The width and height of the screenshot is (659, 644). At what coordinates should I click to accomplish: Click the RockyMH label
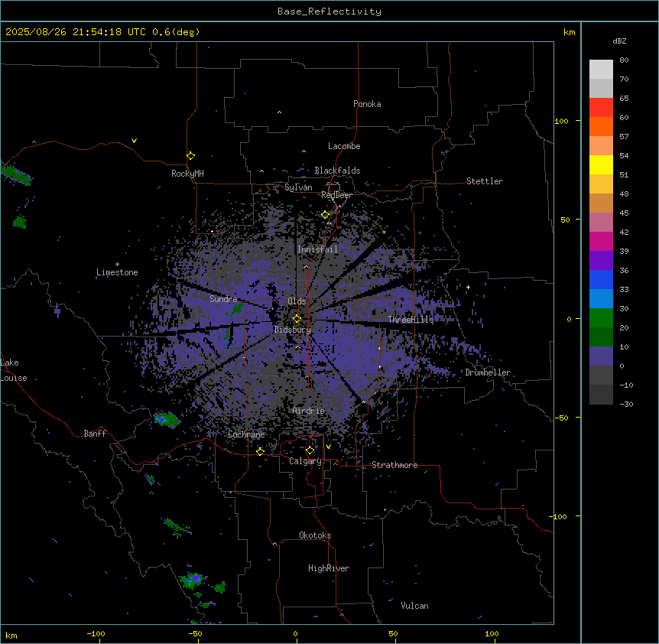[187, 174]
